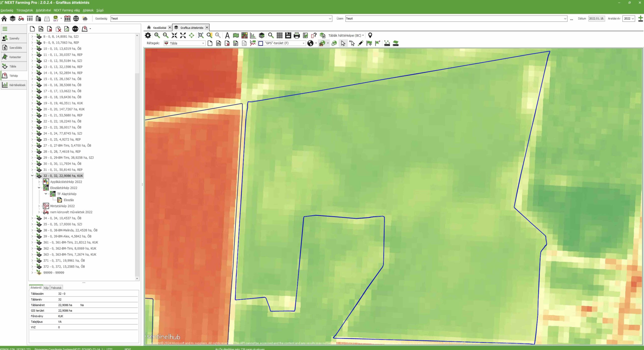Image resolution: width=644 pixels, height=350 pixels.
Task: Click the Szerződés sidebar button
Action: coord(14,48)
